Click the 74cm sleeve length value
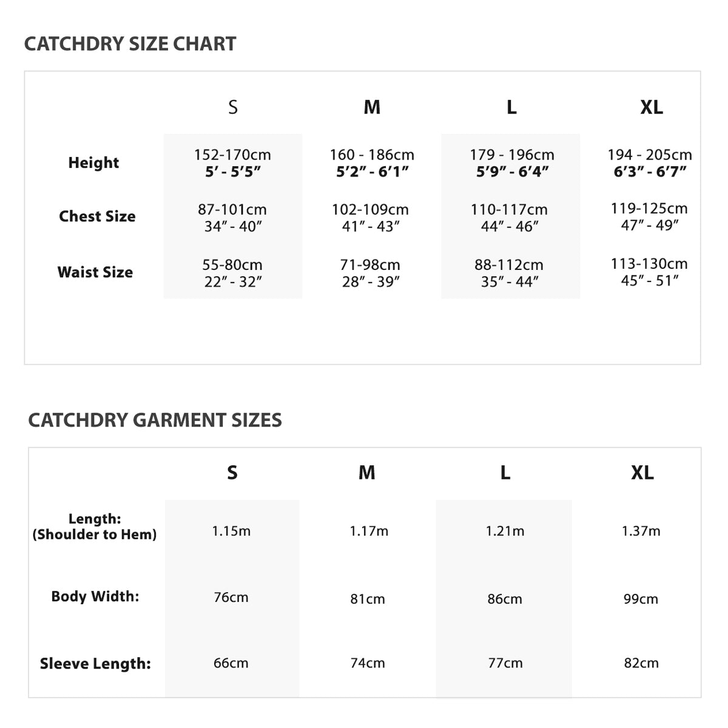This screenshot has width=728, height=728. pos(368,663)
